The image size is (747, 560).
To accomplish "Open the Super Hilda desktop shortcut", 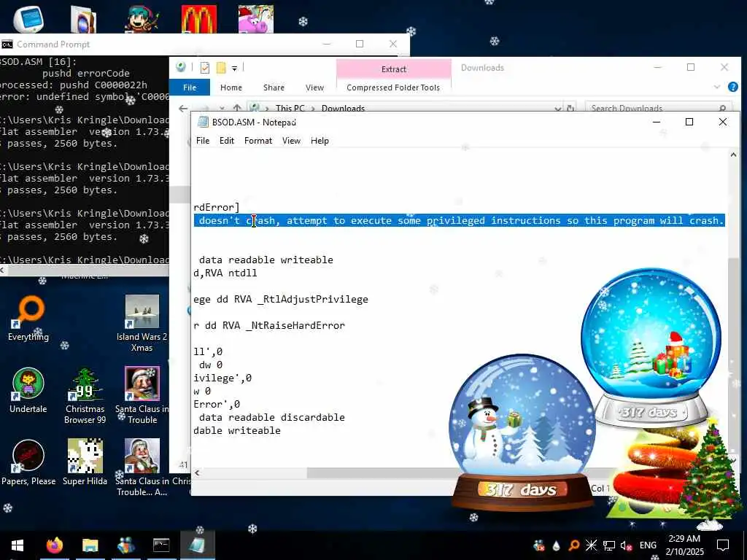I will click(x=85, y=462).
